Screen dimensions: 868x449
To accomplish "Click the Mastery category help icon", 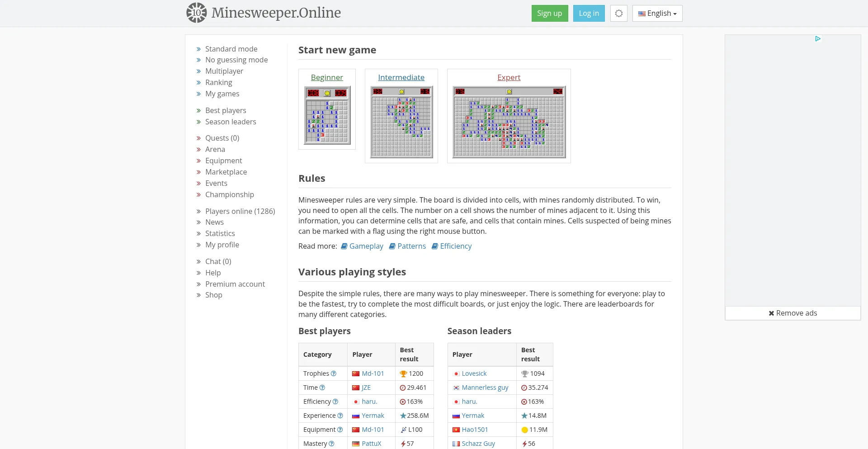I will point(331,444).
